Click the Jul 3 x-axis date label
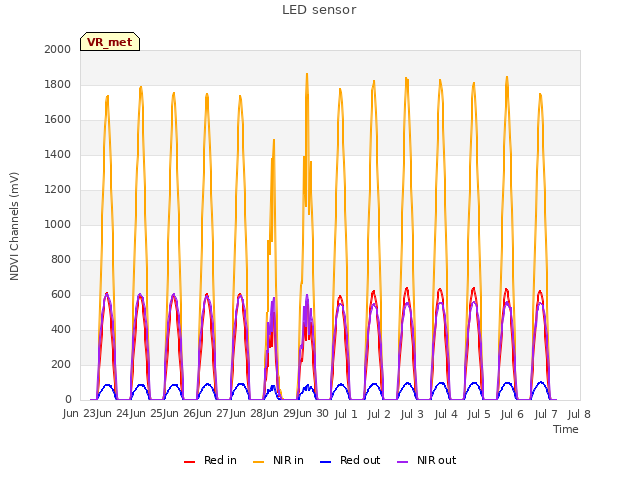 [x=412, y=414]
